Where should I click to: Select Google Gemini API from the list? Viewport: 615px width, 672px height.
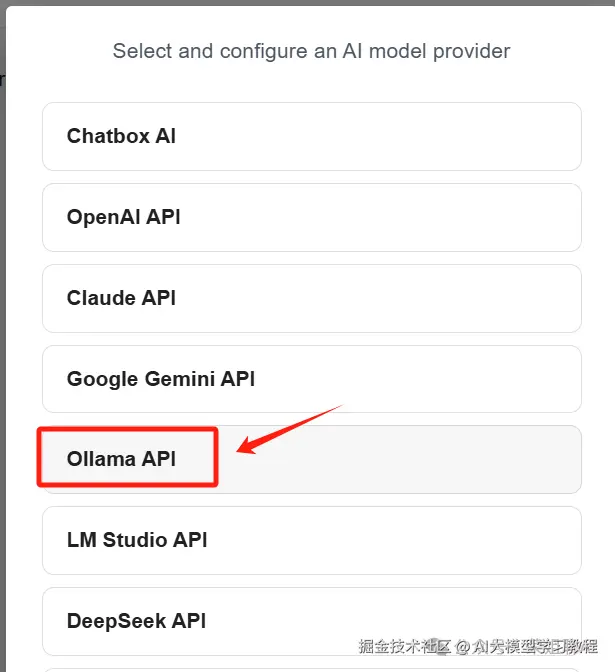coord(311,379)
